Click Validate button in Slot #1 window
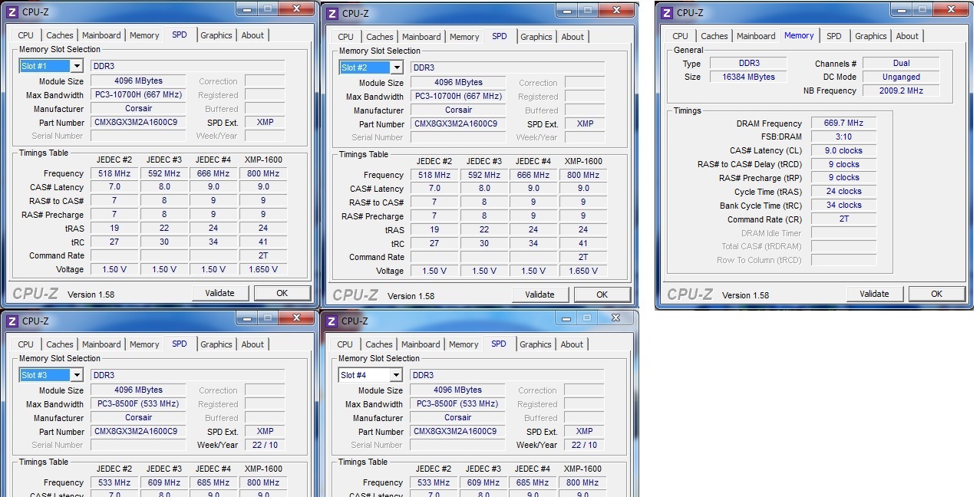Screen dimensions: 980x497 [219, 293]
